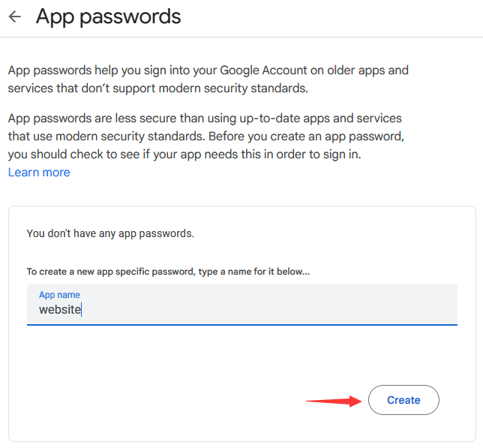This screenshot has width=483, height=448.
Task: Click the blue underline of the App name field
Action: pyautogui.click(x=241, y=324)
